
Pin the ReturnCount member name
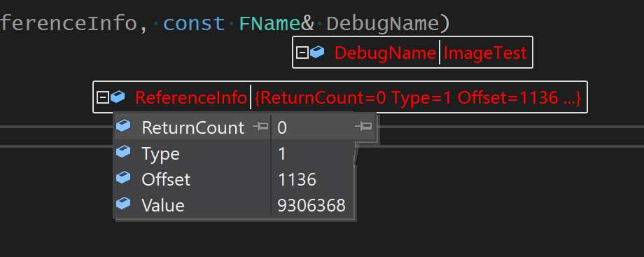pyautogui.click(x=260, y=127)
